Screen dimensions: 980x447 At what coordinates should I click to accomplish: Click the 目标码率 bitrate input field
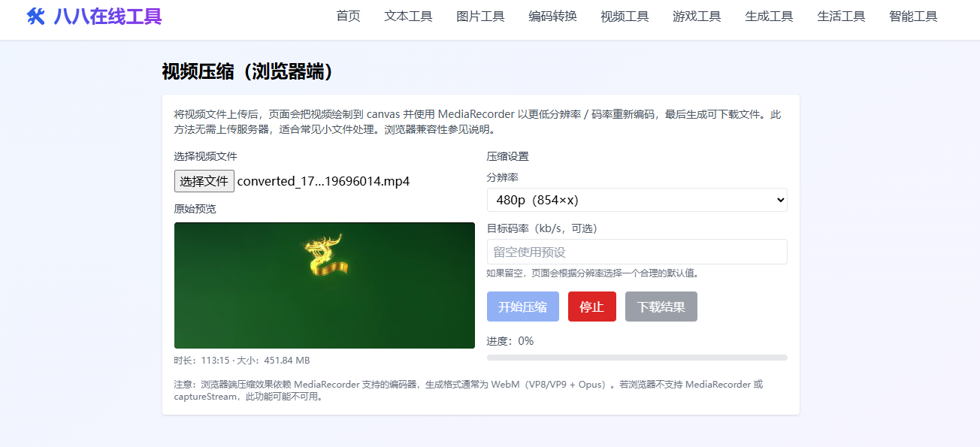tap(637, 252)
